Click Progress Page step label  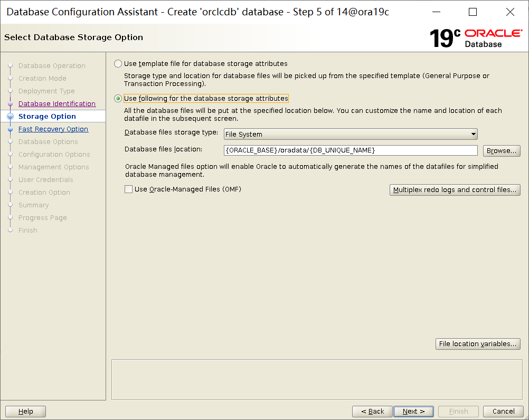[x=43, y=218]
